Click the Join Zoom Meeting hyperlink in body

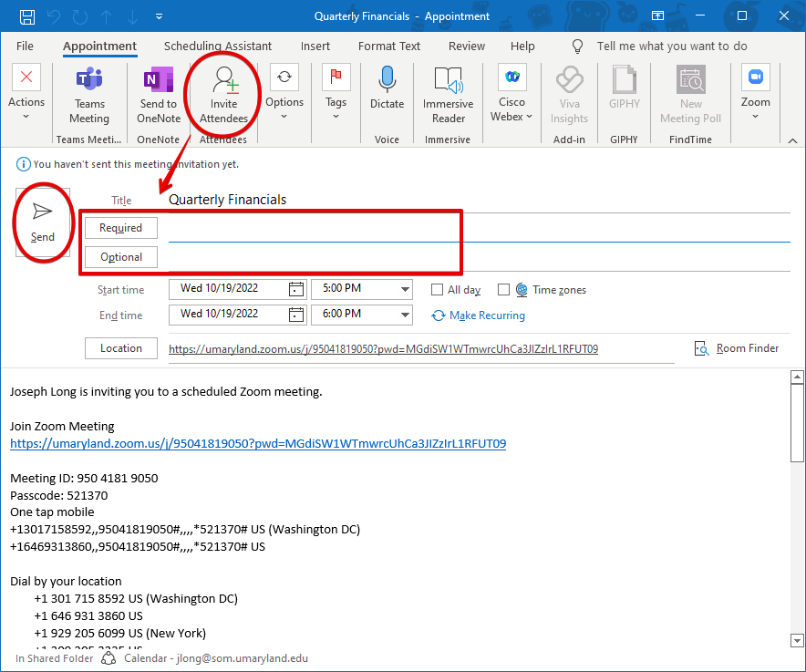click(x=258, y=444)
